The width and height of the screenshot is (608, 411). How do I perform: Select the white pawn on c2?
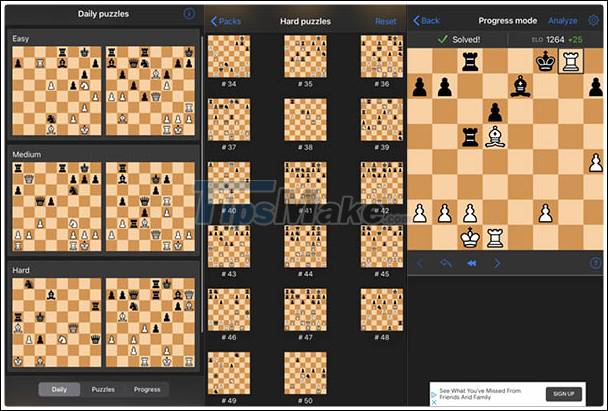[470, 212]
